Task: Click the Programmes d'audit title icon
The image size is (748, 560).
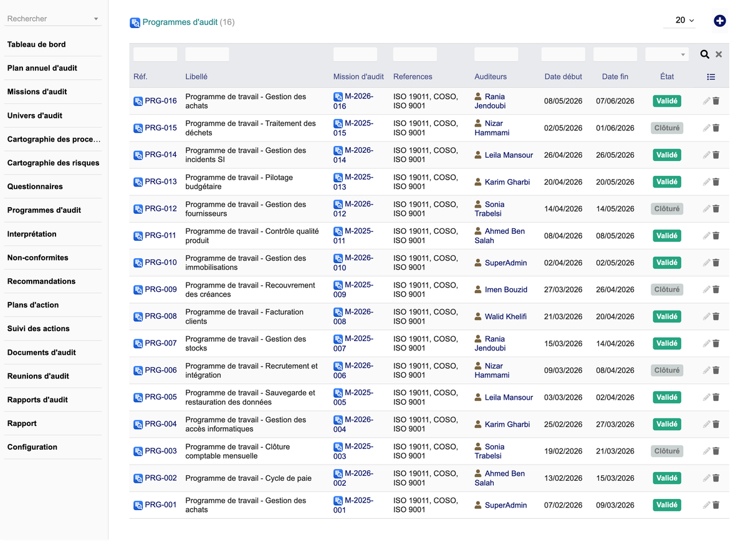Action: (x=135, y=22)
